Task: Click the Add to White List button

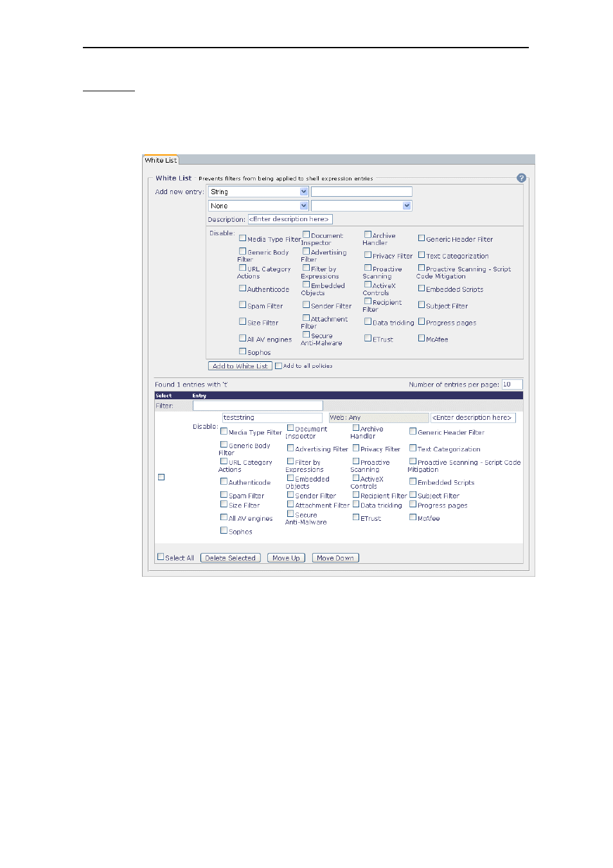Action: 240,366
